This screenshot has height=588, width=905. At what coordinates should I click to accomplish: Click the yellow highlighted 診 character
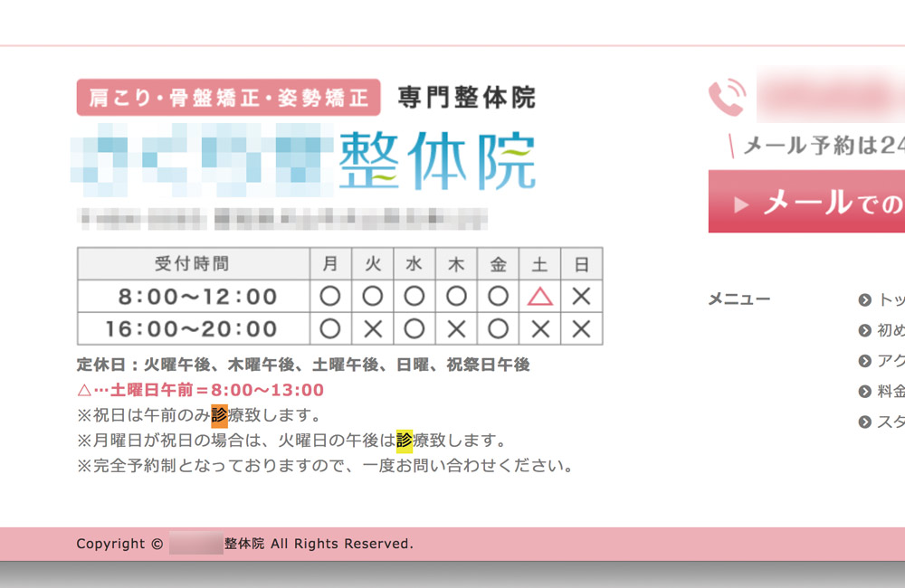pyautogui.click(x=405, y=441)
